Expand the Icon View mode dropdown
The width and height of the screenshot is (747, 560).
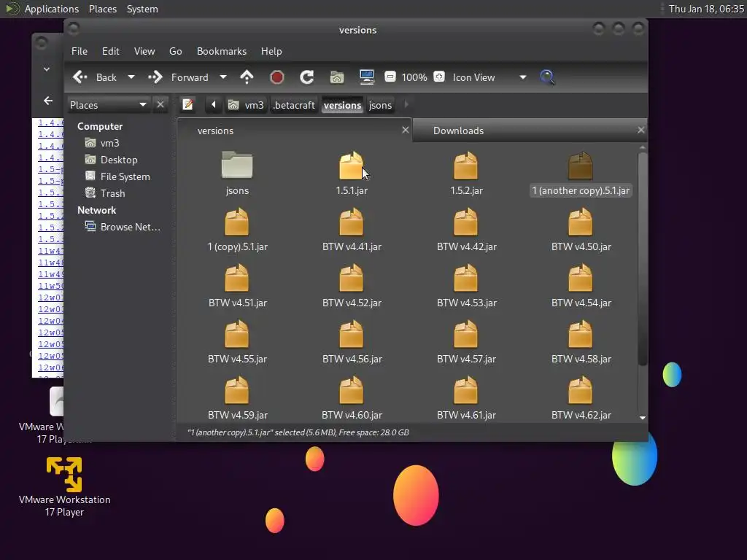[x=522, y=77]
